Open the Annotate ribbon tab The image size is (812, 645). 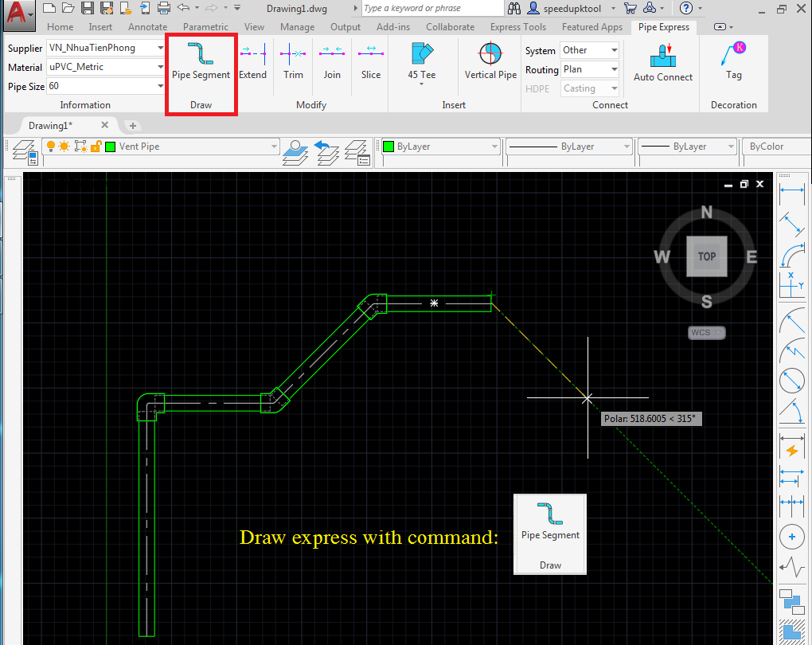[147, 27]
